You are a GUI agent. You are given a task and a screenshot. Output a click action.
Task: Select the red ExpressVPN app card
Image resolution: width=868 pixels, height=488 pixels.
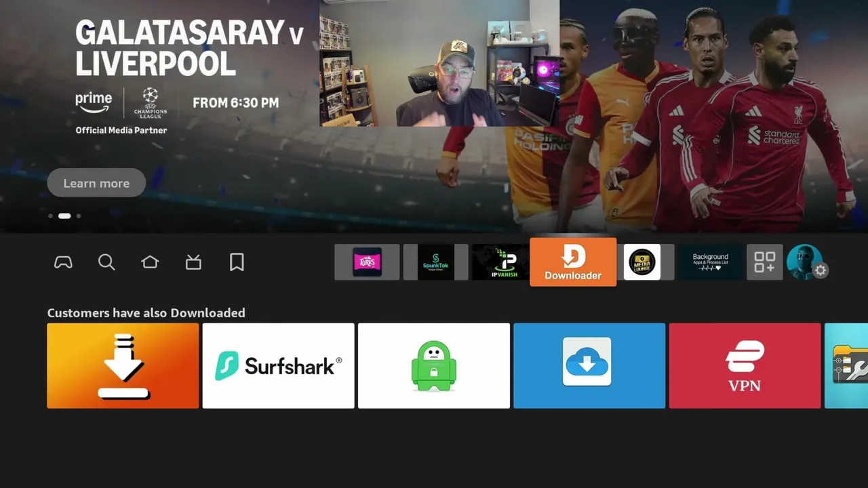(x=745, y=366)
